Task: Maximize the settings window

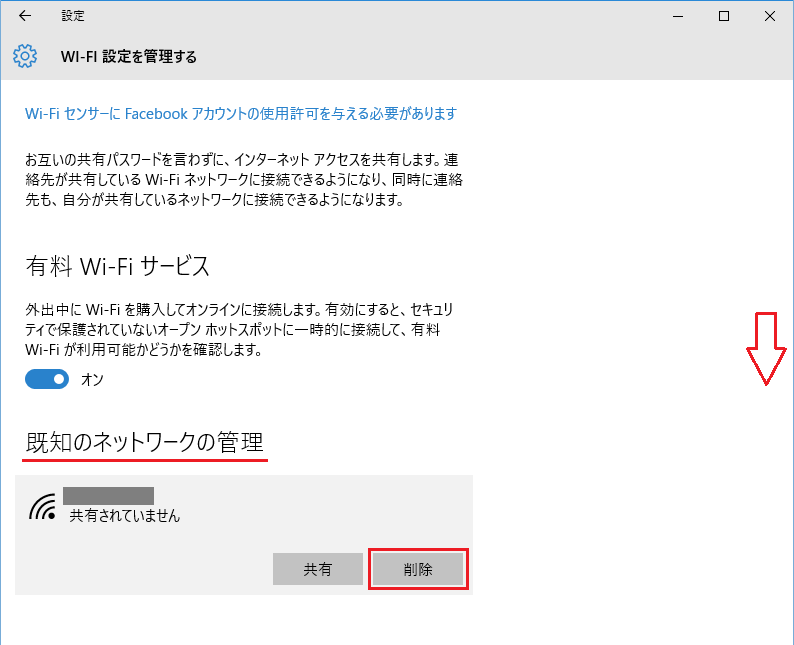Action: click(724, 16)
